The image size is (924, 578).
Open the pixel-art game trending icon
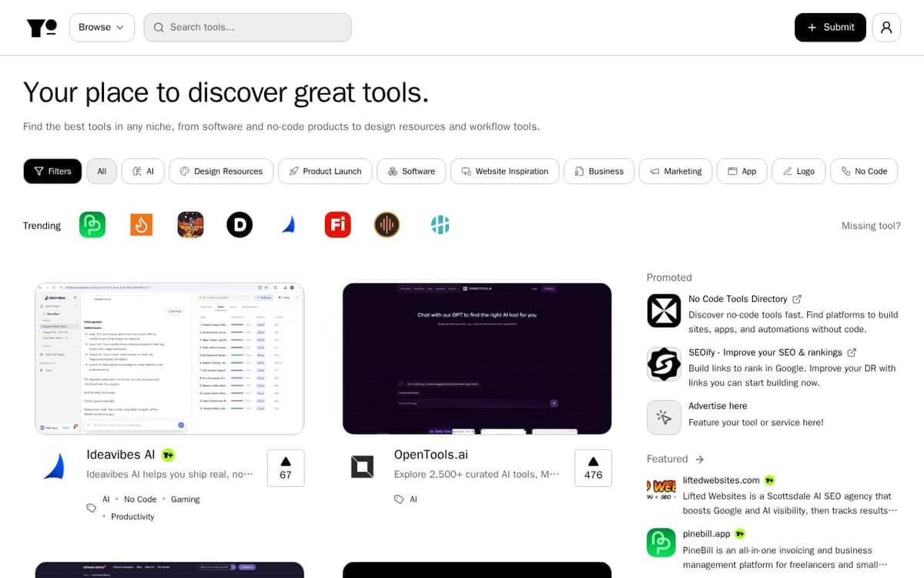tap(190, 225)
